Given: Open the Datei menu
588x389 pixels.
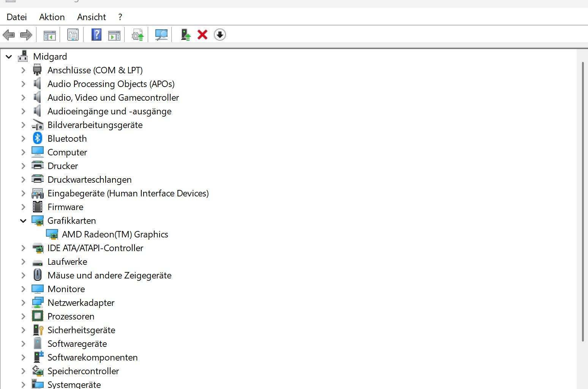Looking at the screenshot, I should point(17,17).
